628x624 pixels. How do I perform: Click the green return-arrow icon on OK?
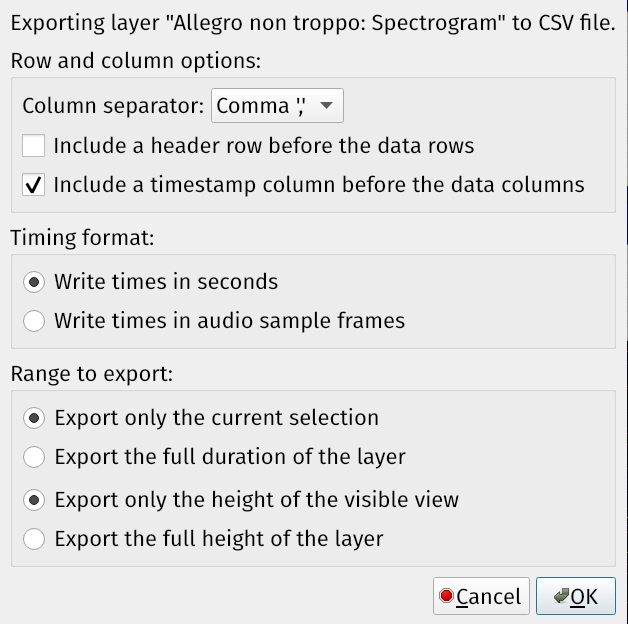point(561,596)
